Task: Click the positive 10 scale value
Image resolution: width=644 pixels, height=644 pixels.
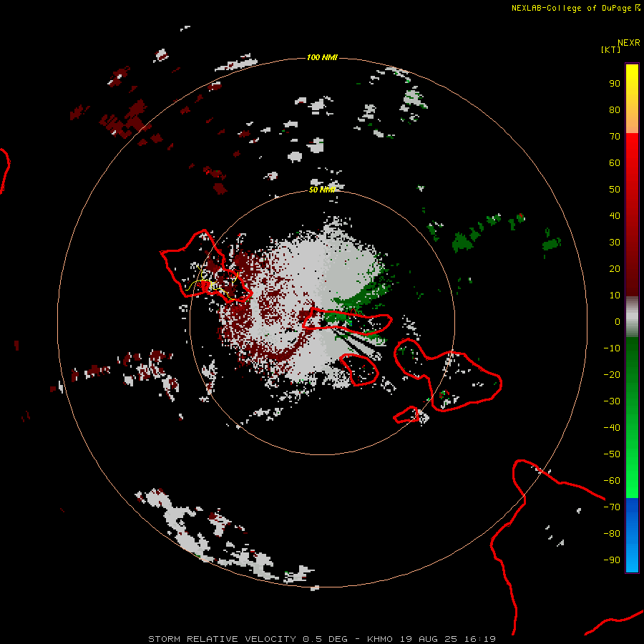Action: click(615, 296)
